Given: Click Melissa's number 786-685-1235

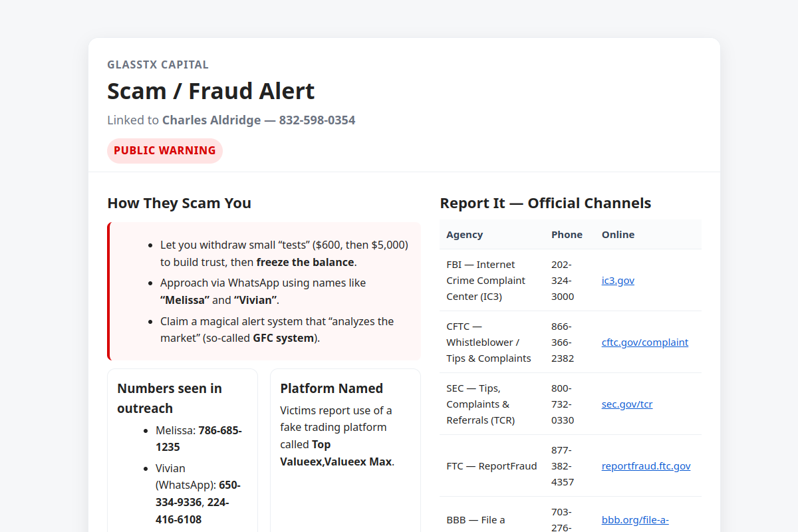Looking at the screenshot, I should (199, 438).
